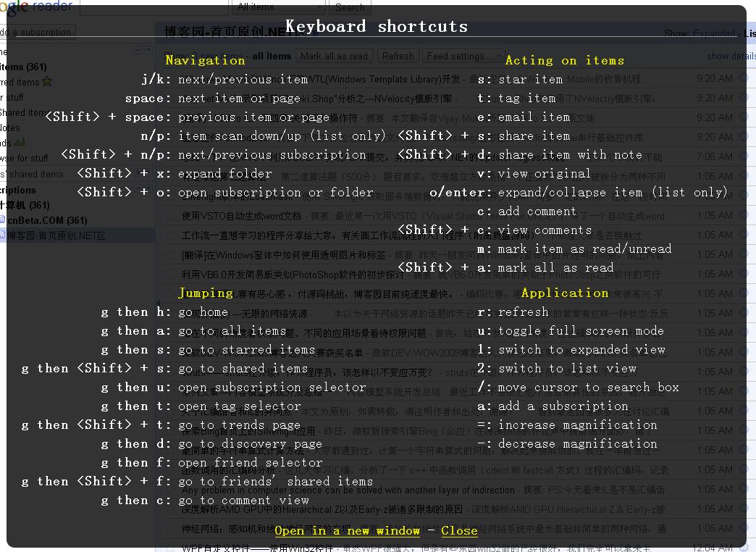Open the 深度解析AMD GPU中的Hierarchical Z article
Viewport: 756px width, 552px height.
coord(322,509)
